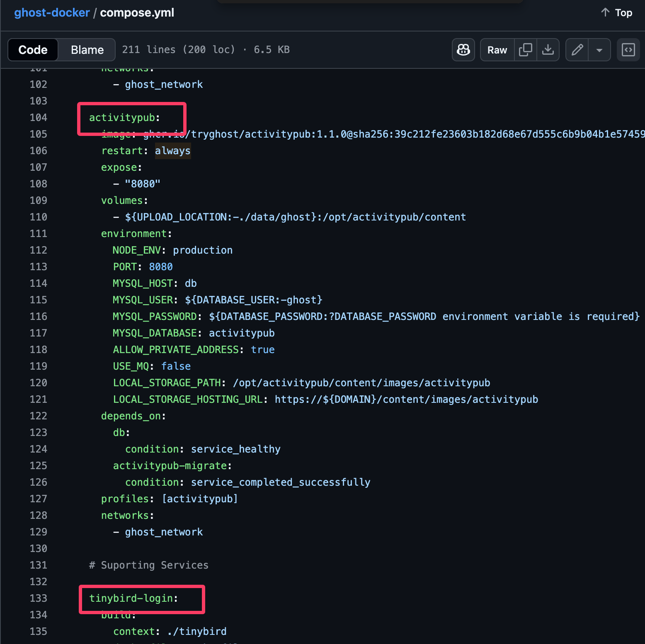Image resolution: width=645 pixels, height=644 pixels.
Task: Copy raw file contents icon
Action: click(525, 50)
